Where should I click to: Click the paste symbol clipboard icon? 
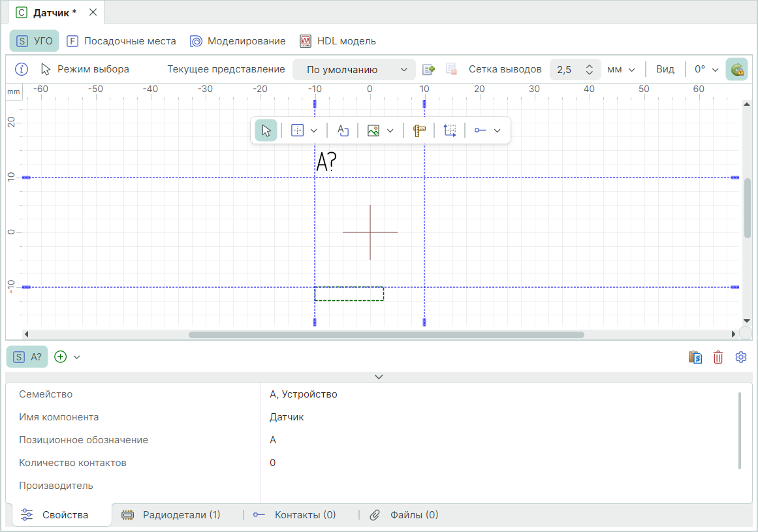(695, 357)
